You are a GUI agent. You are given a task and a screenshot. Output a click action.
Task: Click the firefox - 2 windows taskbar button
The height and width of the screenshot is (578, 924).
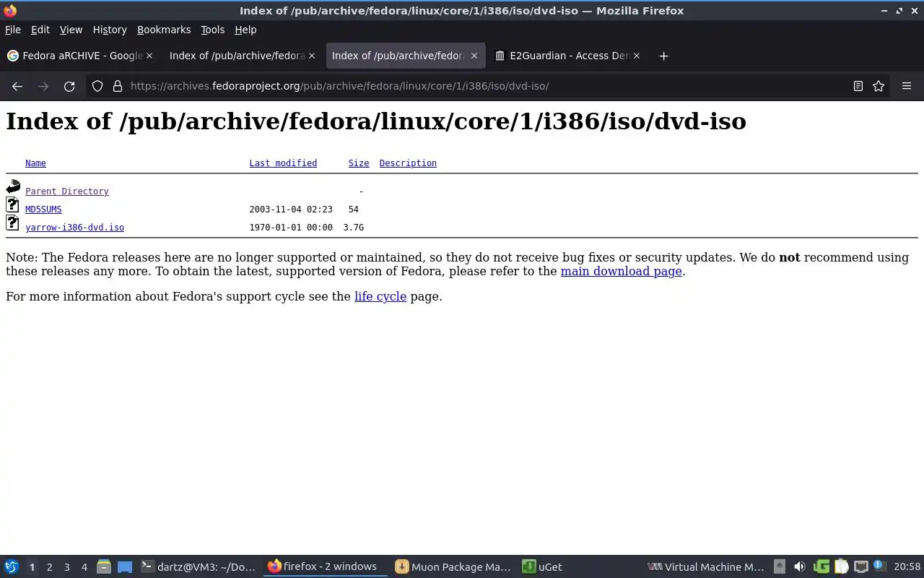[x=326, y=567]
